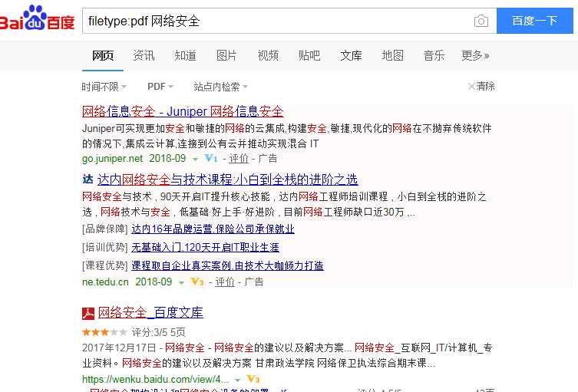Open 网络信息安全 - Juniper result link
Viewport: 578px width, 392px height.
pos(183,111)
